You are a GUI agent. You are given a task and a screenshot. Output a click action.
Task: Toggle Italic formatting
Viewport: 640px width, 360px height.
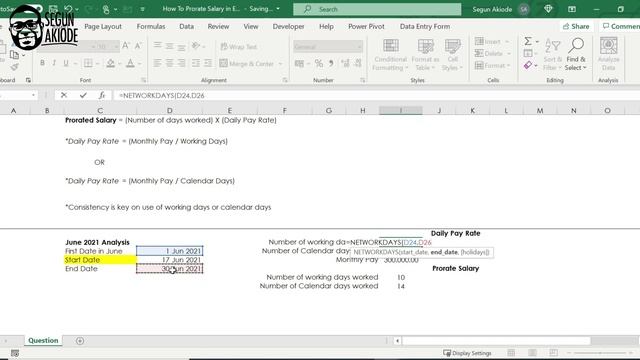[54, 63]
